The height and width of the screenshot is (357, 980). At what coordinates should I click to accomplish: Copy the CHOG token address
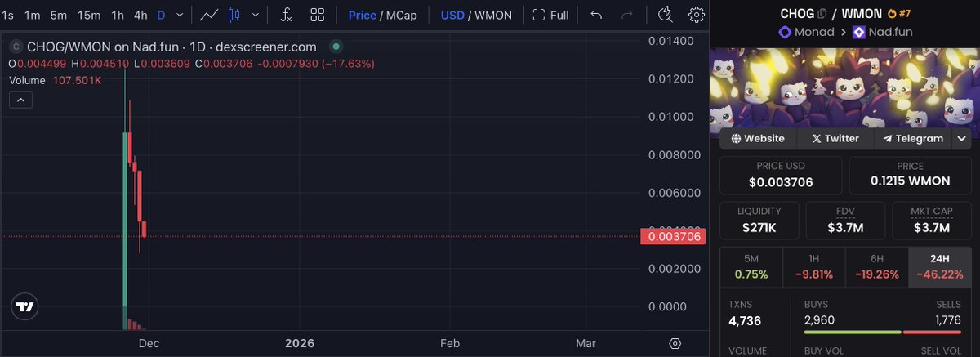click(822, 14)
